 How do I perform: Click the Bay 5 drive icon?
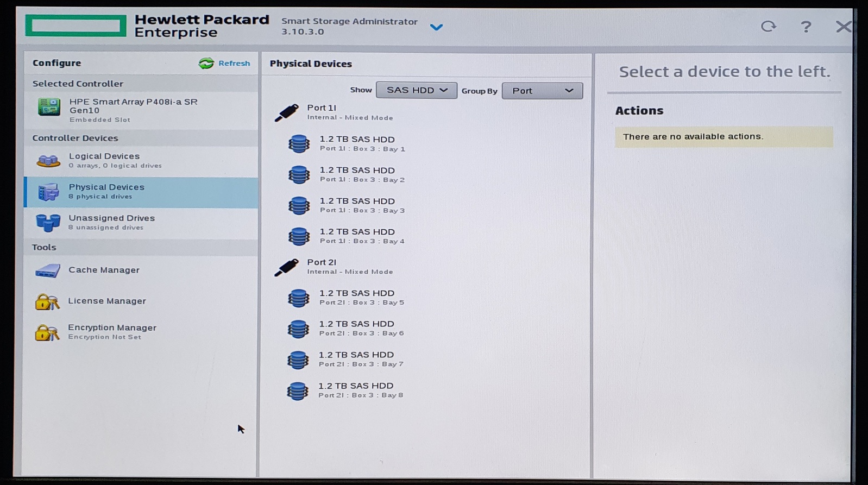coord(298,298)
